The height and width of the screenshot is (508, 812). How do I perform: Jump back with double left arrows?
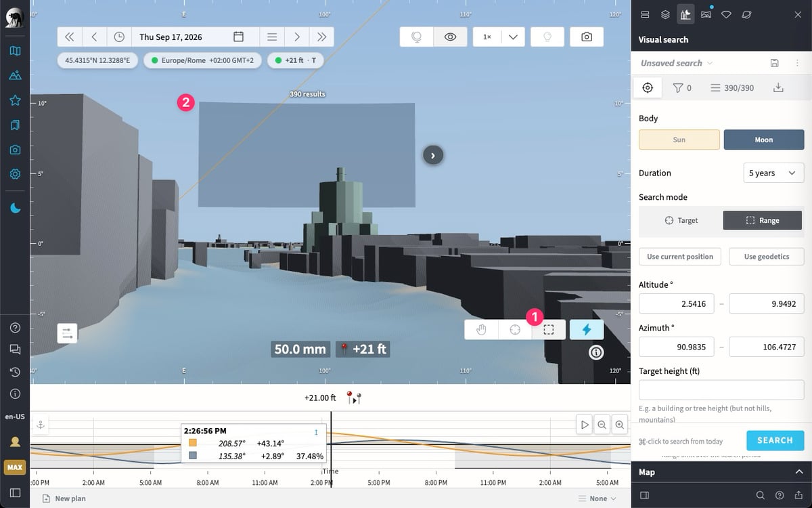click(x=70, y=37)
